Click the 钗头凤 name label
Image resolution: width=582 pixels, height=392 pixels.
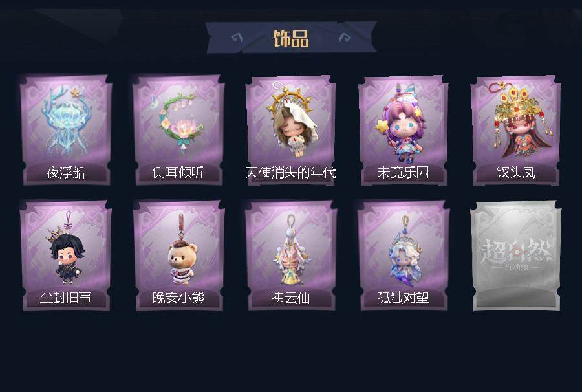pyautogui.click(x=515, y=173)
